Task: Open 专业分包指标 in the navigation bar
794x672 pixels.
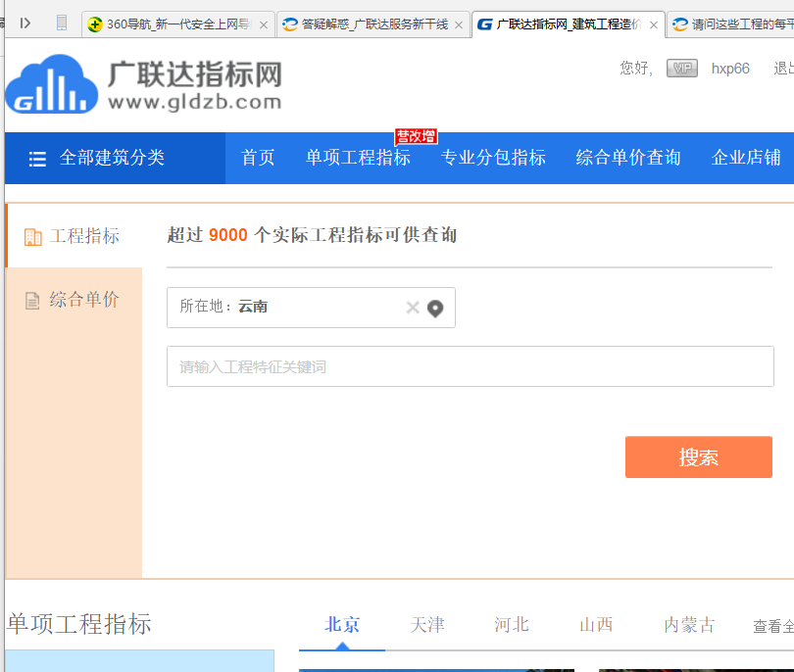Action: 493,158
